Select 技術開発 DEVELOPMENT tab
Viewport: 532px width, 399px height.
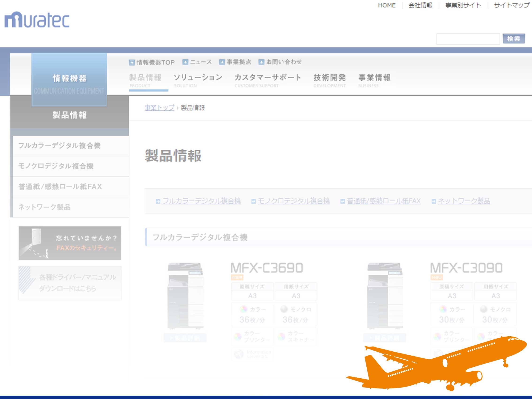pyautogui.click(x=330, y=81)
